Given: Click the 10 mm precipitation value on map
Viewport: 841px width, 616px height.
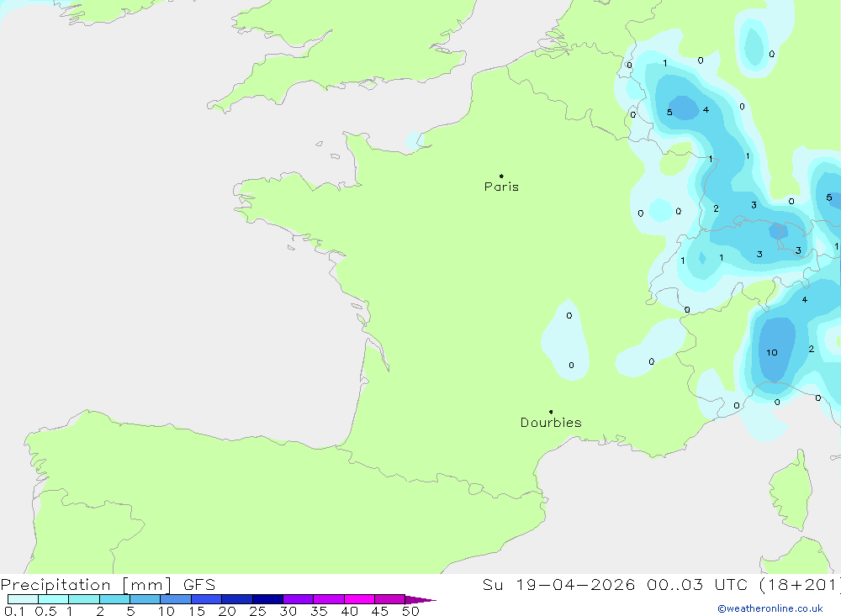Looking at the screenshot, I should tap(772, 352).
